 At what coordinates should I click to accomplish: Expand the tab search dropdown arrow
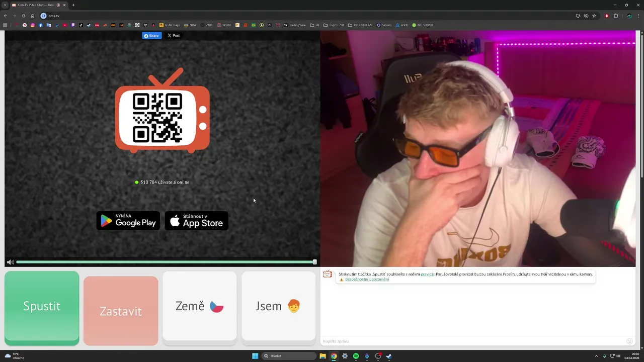pyautogui.click(x=5, y=5)
